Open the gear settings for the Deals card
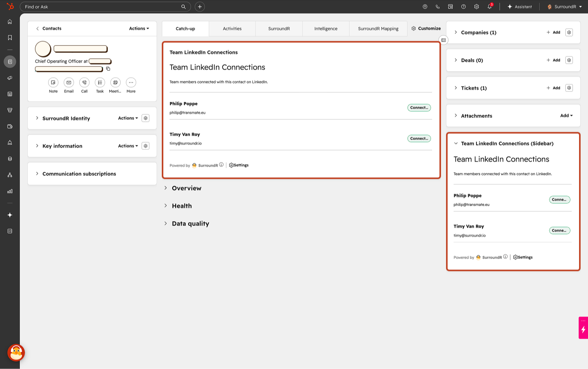The image size is (588, 369). point(569,60)
